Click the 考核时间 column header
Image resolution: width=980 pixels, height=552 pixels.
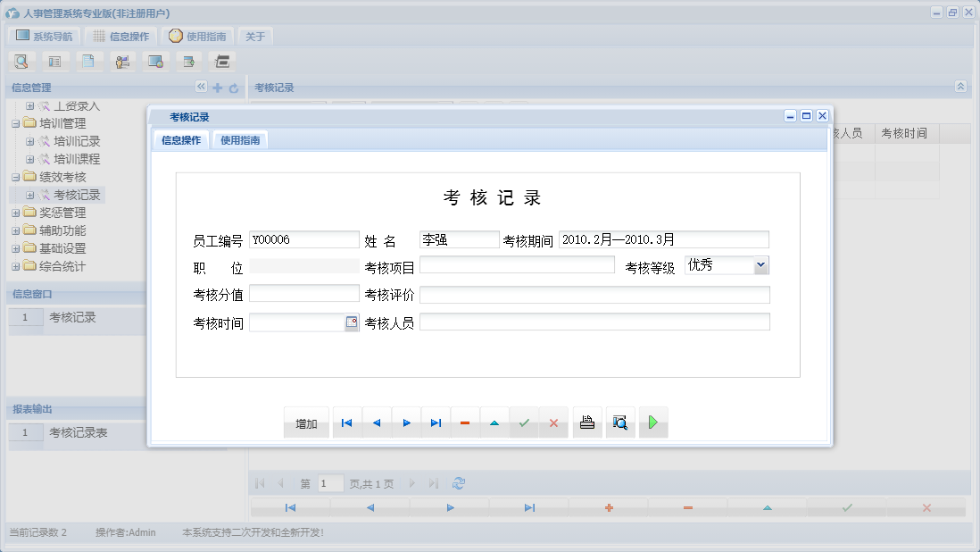coord(906,133)
